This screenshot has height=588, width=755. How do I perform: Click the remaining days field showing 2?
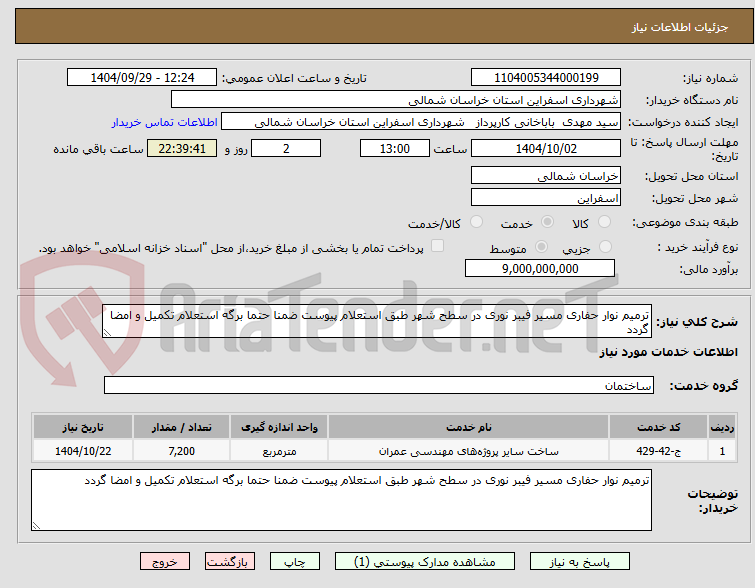click(286, 148)
